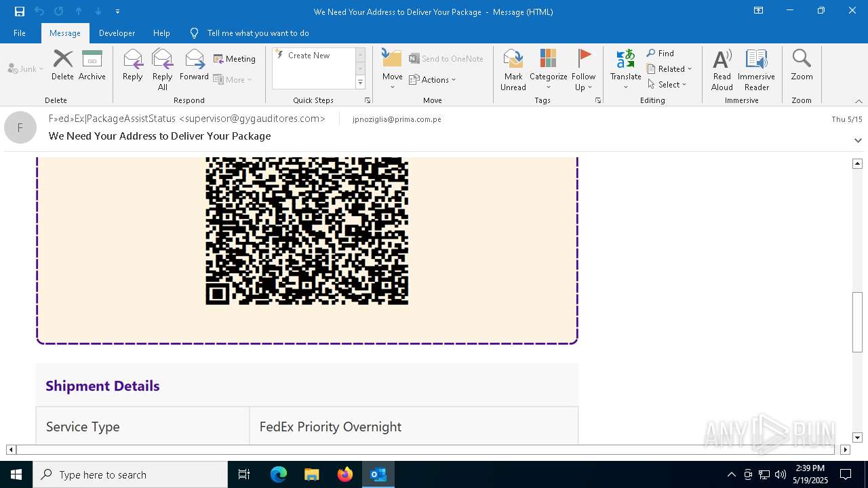Click Create New quick step
Image resolution: width=868 pixels, height=488 pixels.
point(309,56)
